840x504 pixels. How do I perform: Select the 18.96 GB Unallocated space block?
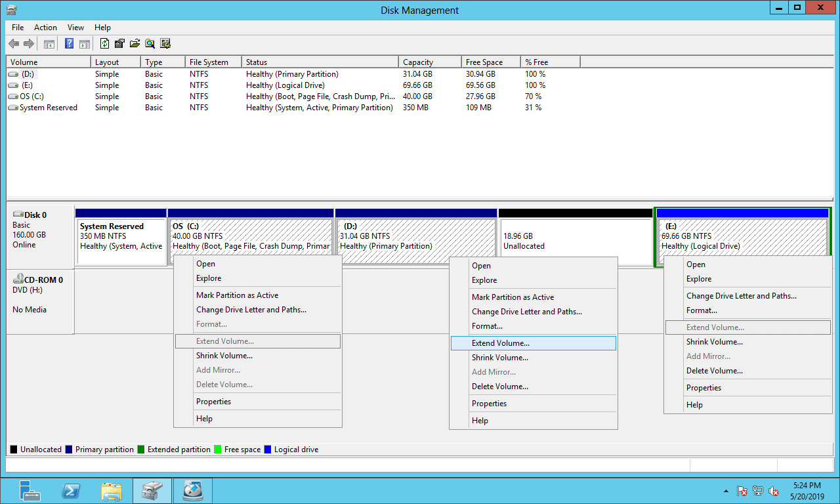pyautogui.click(x=575, y=241)
